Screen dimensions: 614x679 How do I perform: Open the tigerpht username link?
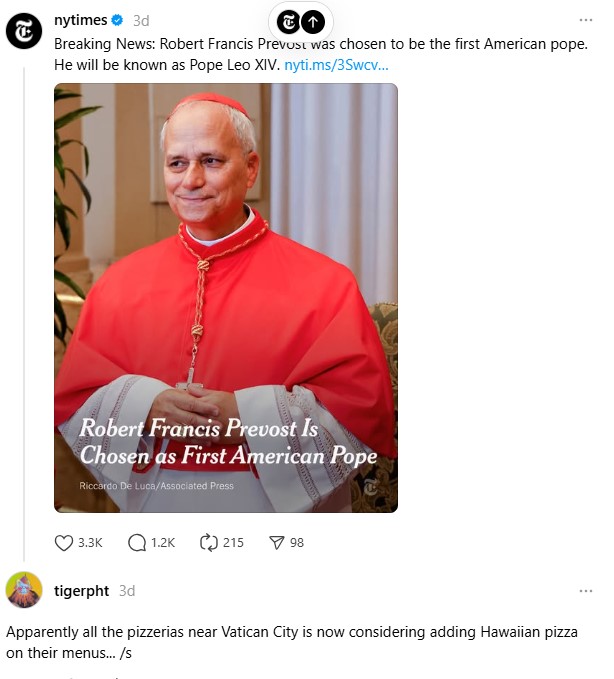tap(81, 591)
